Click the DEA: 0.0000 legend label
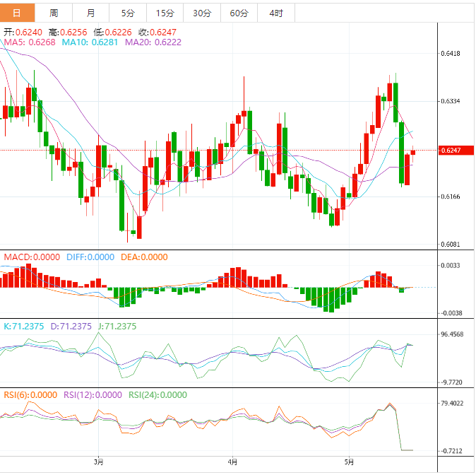This screenshot has height=475, width=476. pyautogui.click(x=143, y=257)
